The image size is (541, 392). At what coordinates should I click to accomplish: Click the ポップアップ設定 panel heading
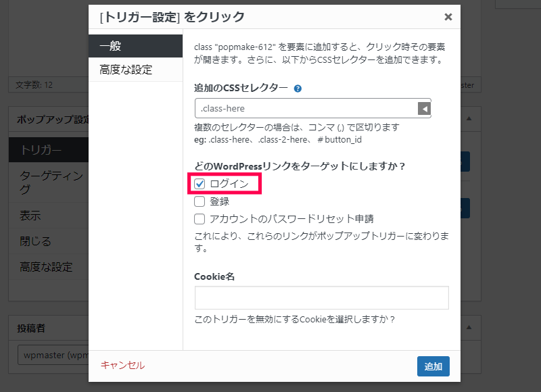53,119
